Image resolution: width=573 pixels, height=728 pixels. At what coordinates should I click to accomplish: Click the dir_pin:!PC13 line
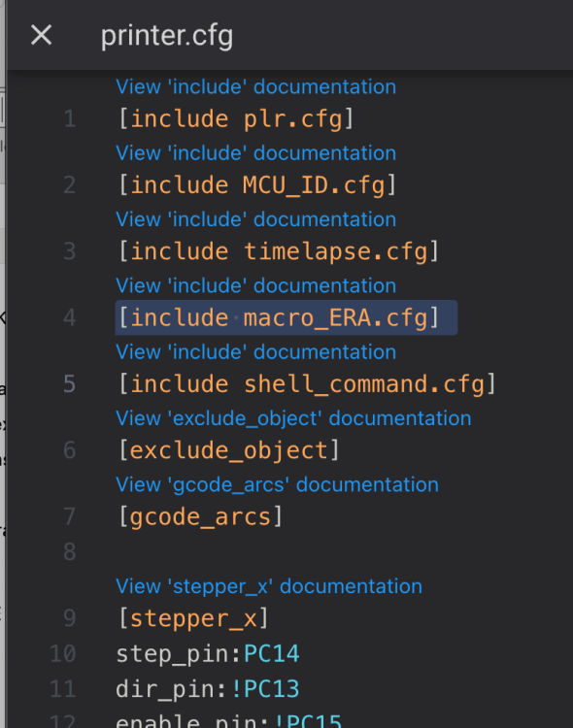pos(207,689)
